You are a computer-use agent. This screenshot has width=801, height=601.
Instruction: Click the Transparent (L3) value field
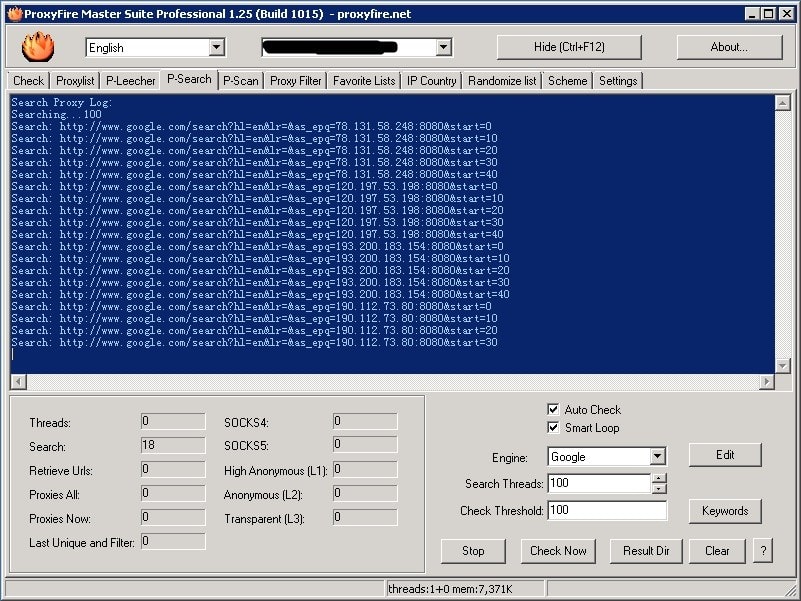[x=365, y=517]
